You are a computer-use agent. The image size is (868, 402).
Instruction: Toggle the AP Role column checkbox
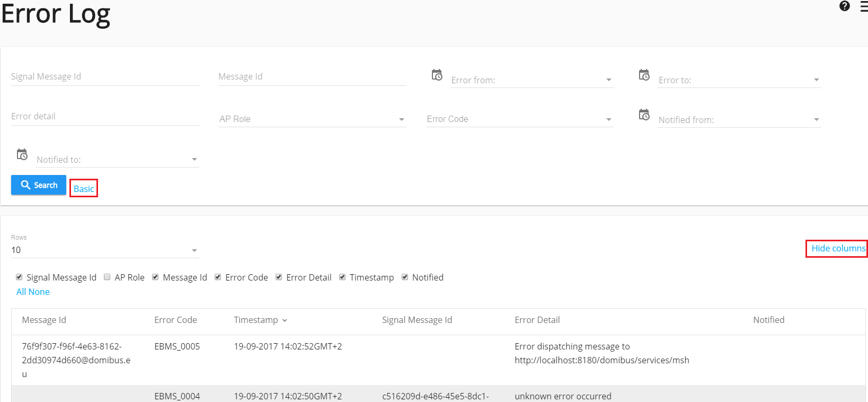coord(107,277)
